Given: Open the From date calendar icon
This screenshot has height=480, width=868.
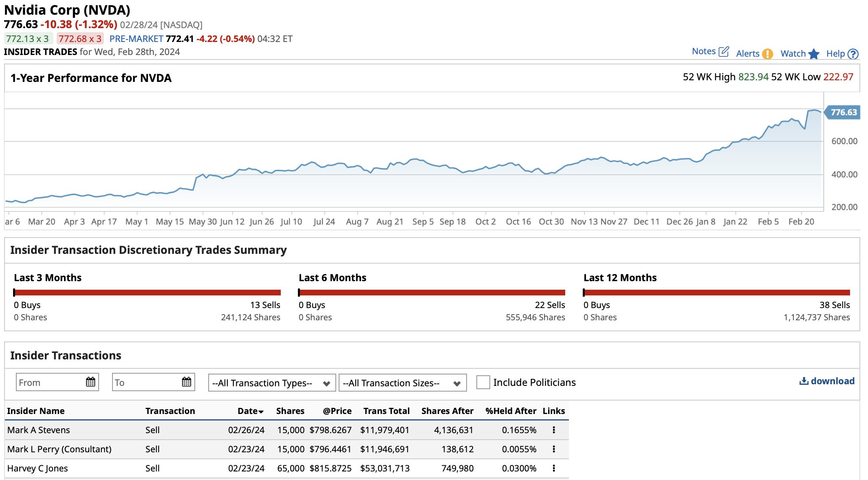Looking at the screenshot, I should click(x=90, y=382).
